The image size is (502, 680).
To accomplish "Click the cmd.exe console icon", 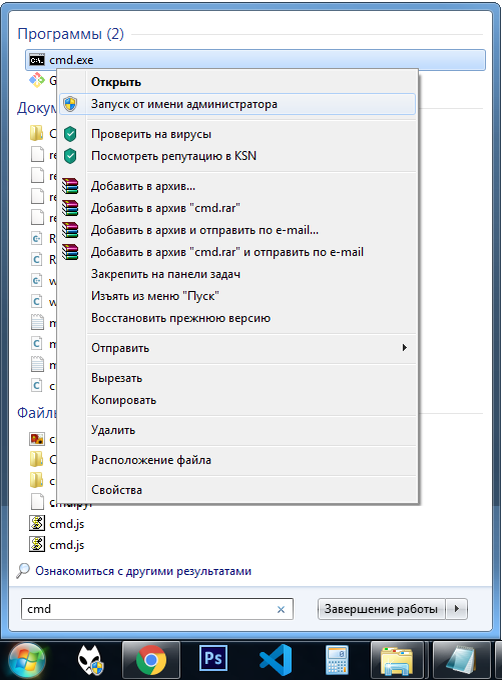I will [37, 60].
